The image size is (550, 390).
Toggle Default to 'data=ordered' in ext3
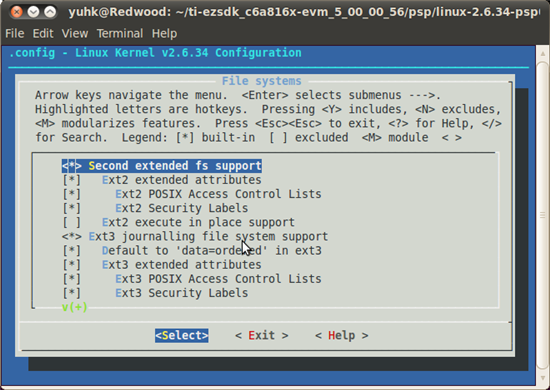(192, 251)
